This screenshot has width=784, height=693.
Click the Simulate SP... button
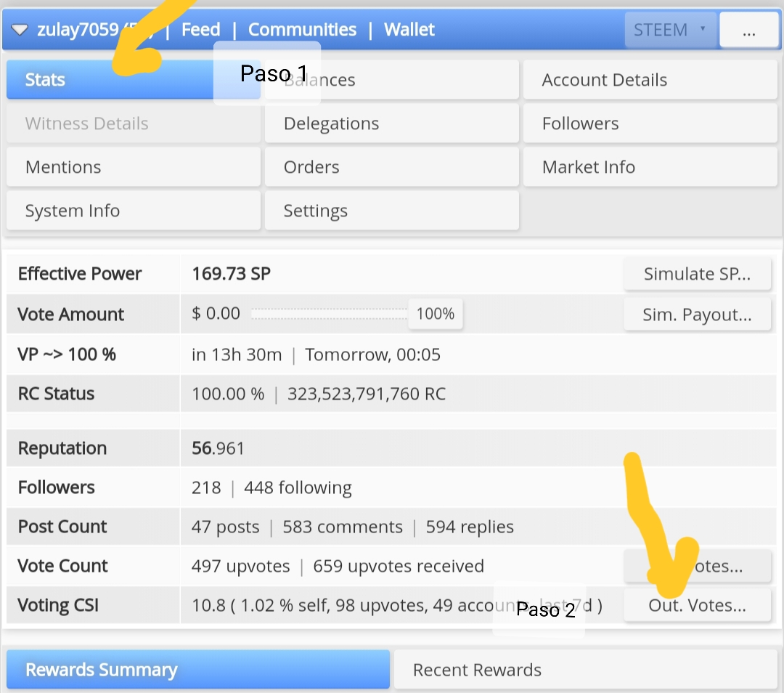(x=697, y=274)
